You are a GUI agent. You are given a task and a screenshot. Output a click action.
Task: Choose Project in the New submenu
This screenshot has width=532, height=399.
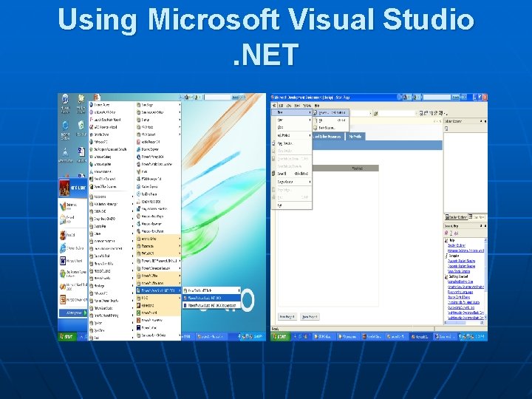pyautogui.click(x=330, y=112)
